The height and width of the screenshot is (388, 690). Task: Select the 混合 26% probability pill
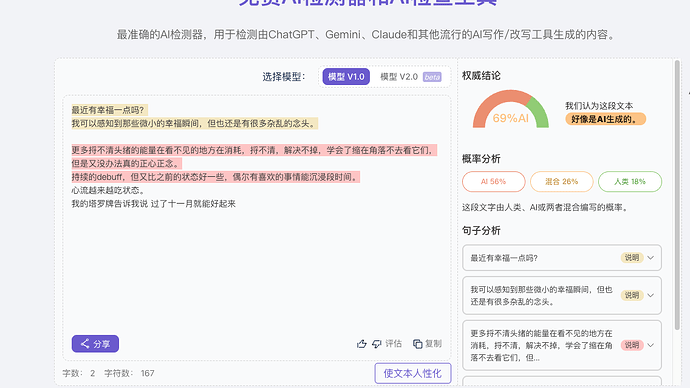562,182
